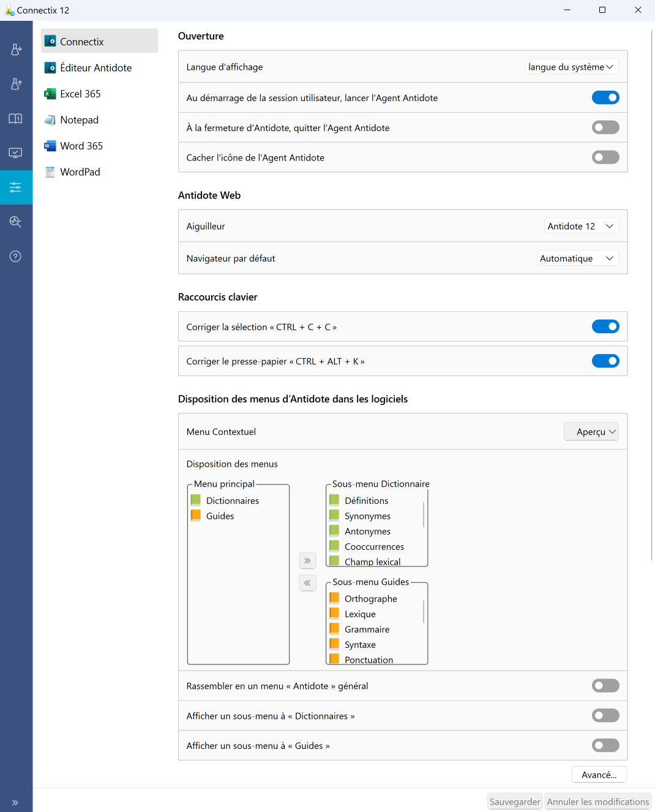This screenshot has width=655, height=812.
Task: Select Synonymes in the Sous-menu Dictionnaire list
Action: click(x=367, y=516)
